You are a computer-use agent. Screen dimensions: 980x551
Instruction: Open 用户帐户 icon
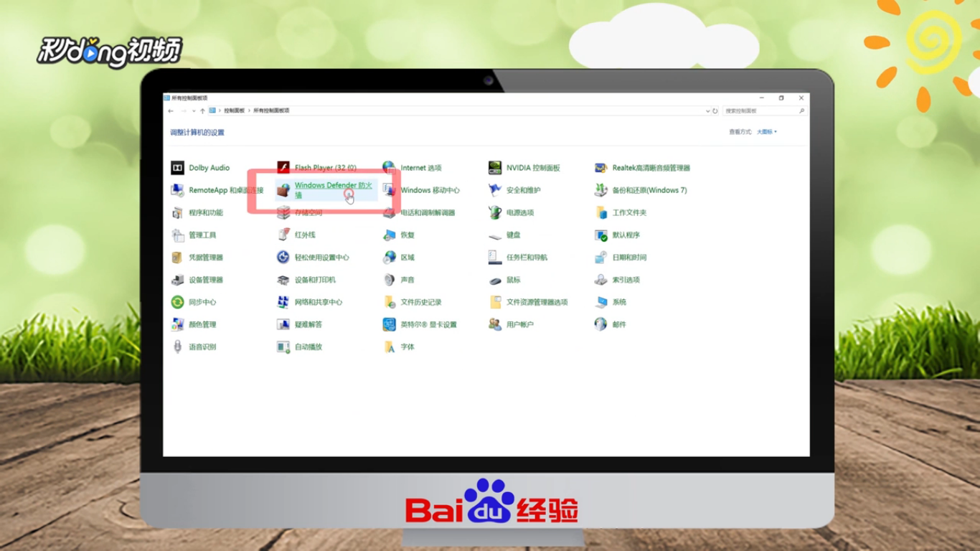(x=495, y=324)
